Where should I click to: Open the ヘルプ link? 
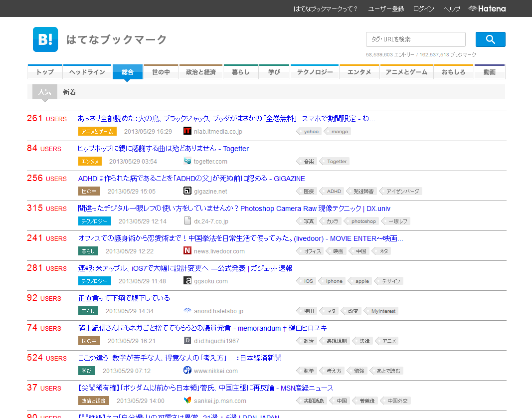(452, 9)
